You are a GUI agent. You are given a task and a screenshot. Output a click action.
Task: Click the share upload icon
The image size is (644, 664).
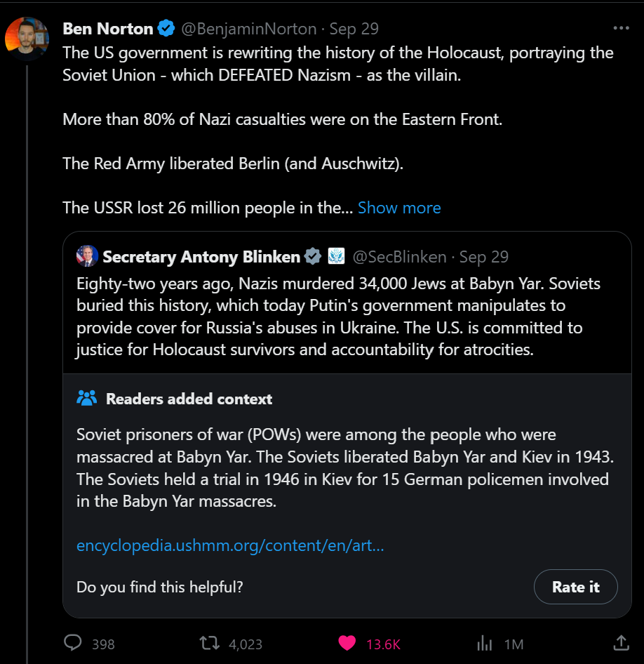tap(621, 642)
